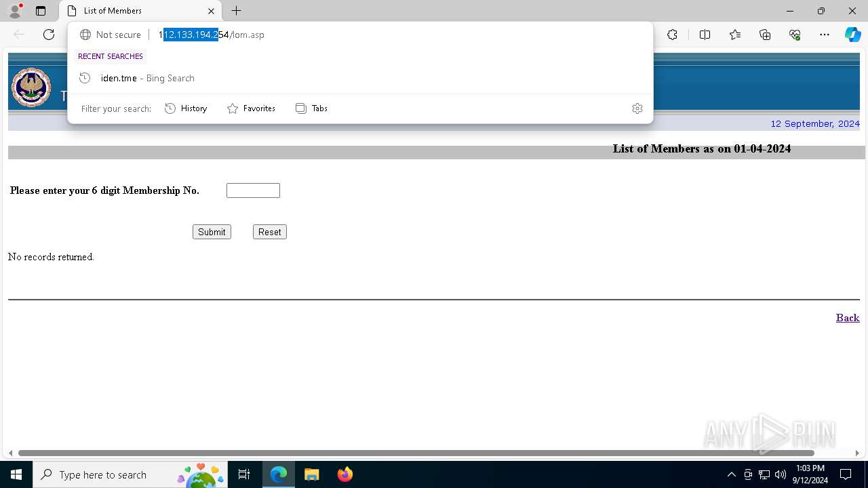Show hidden system tray icons
The image size is (868, 488).
pyautogui.click(x=731, y=474)
